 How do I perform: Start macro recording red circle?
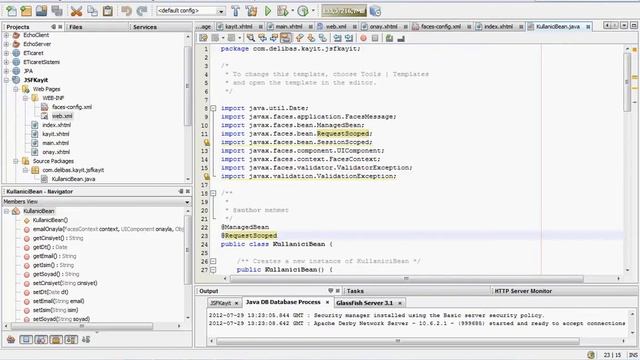[x=363, y=38]
